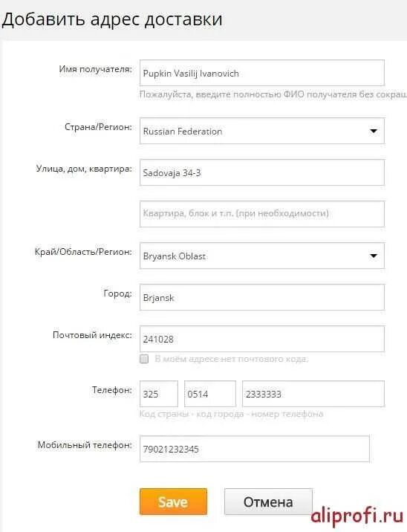Screen dimensions: 407x532
Task: Click the Имя получателя label
Action: click(x=96, y=69)
